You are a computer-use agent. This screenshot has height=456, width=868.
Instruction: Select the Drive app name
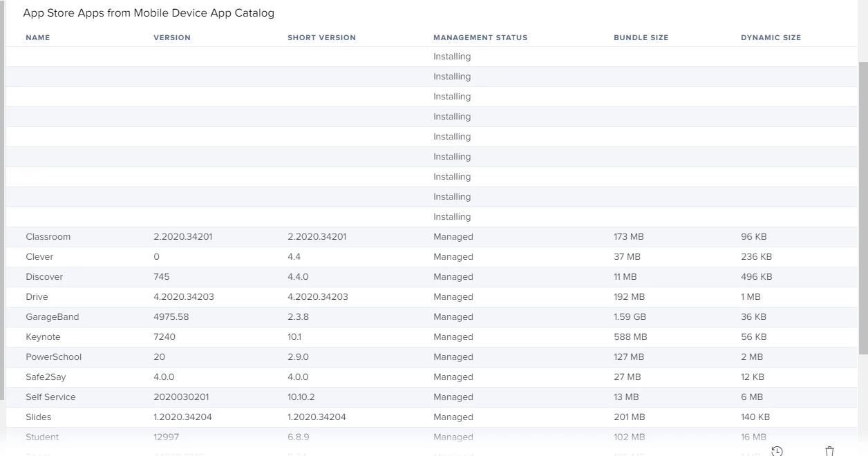37,297
